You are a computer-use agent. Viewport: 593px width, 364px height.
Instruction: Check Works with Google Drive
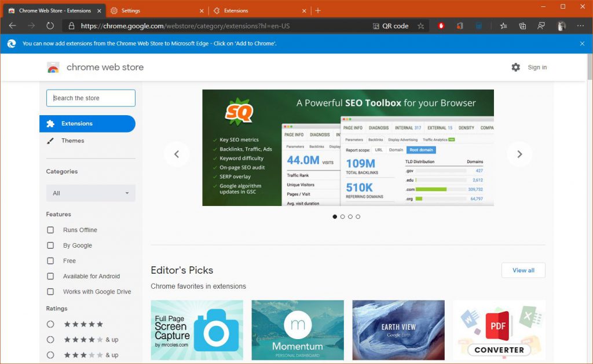click(x=50, y=292)
